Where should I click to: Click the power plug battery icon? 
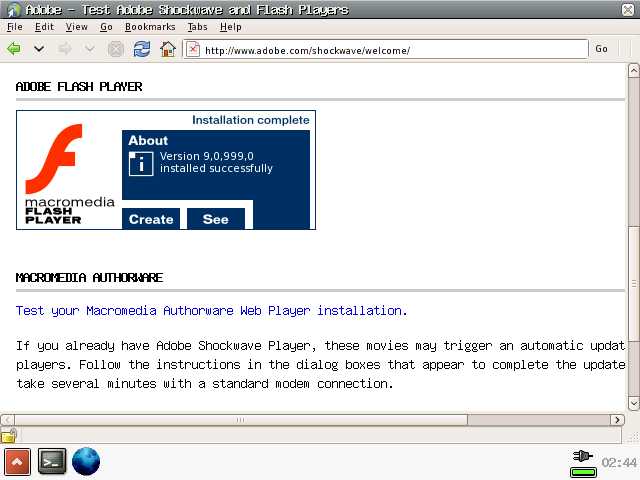click(583, 464)
